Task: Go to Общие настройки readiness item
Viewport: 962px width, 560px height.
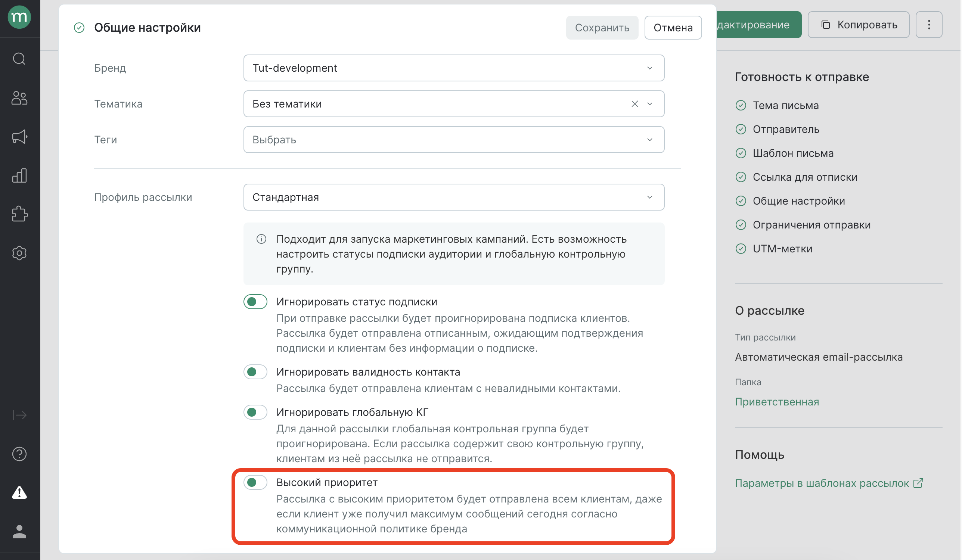Action: [800, 201]
